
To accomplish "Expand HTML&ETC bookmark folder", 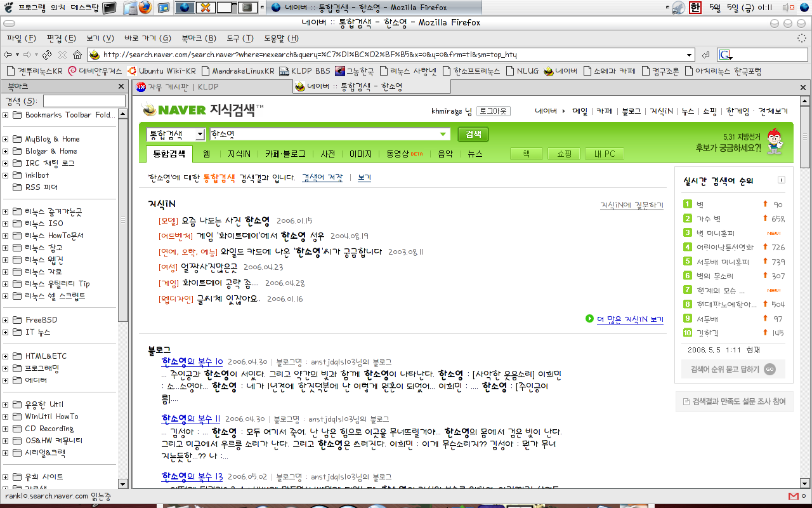I will click(x=6, y=356).
